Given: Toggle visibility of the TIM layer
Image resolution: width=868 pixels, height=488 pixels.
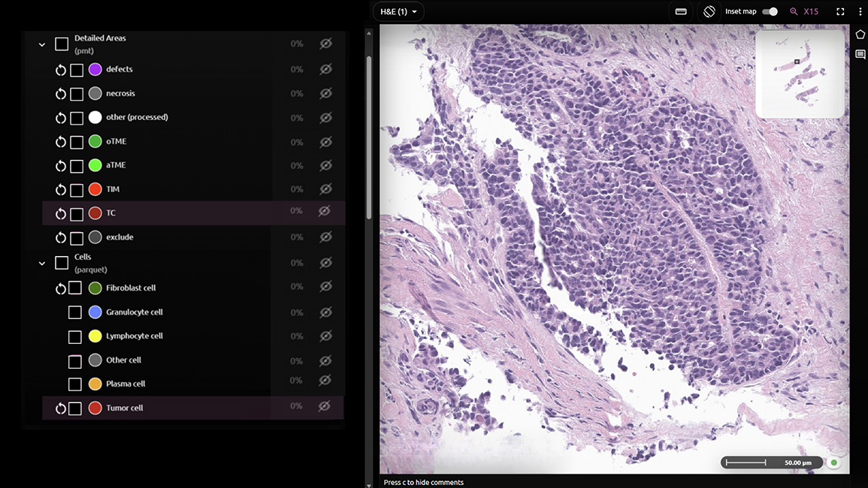Looking at the screenshot, I should point(326,189).
